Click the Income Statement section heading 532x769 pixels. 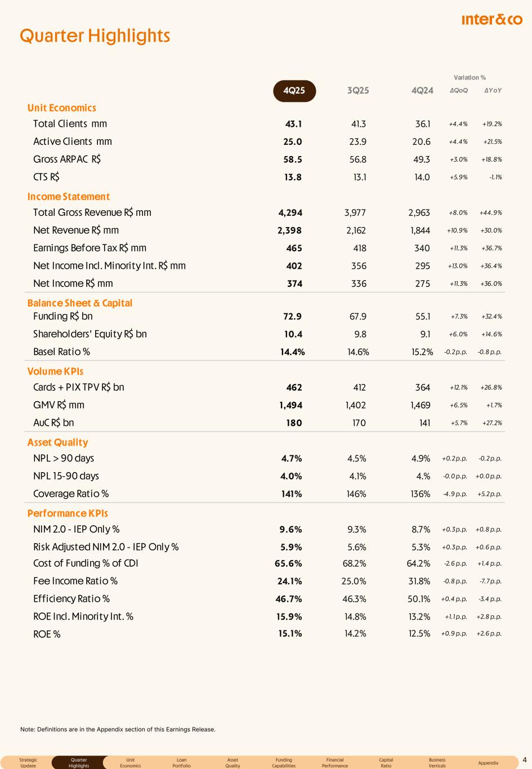coord(69,197)
